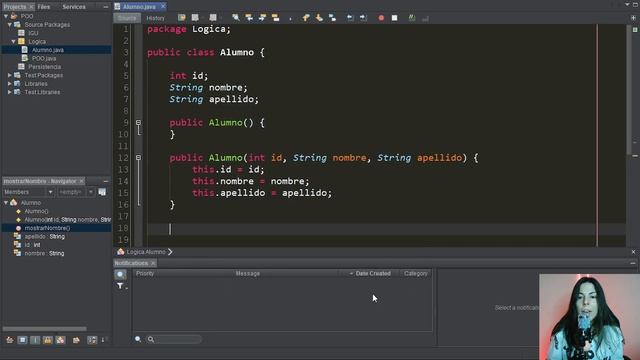The width and height of the screenshot is (640, 360).
Task: Open POO.java in the Projects tree
Action: click(x=44, y=58)
